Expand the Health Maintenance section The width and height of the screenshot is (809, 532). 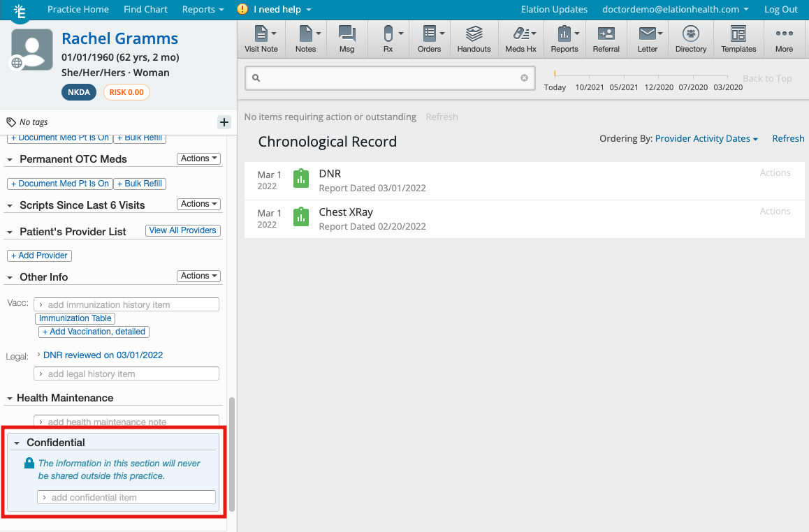coord(9,398)
